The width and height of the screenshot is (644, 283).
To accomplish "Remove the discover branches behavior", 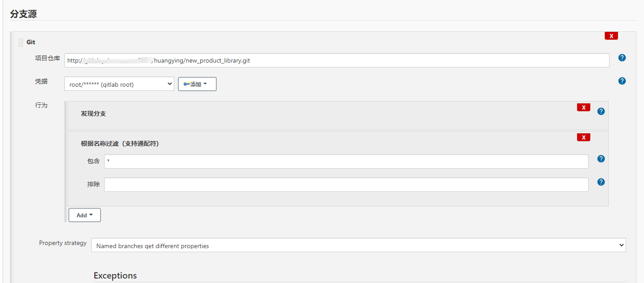I will tap(583, 107).
